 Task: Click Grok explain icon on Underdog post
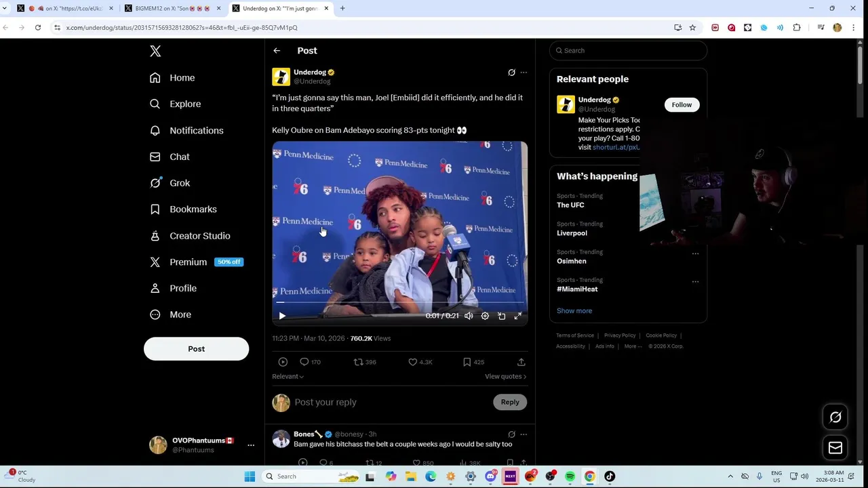(x=511, y=73)
